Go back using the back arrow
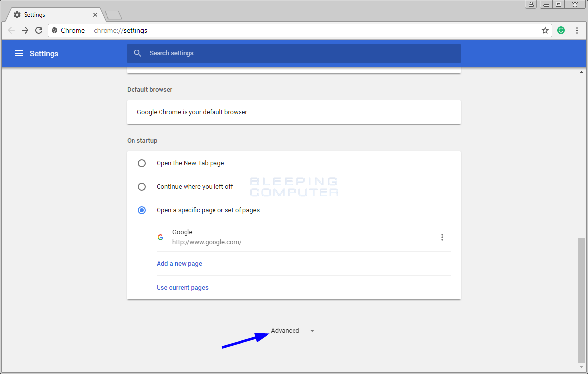Image resolution: width=588 pixels, height=374 pixels. click(x=11, y=30)
